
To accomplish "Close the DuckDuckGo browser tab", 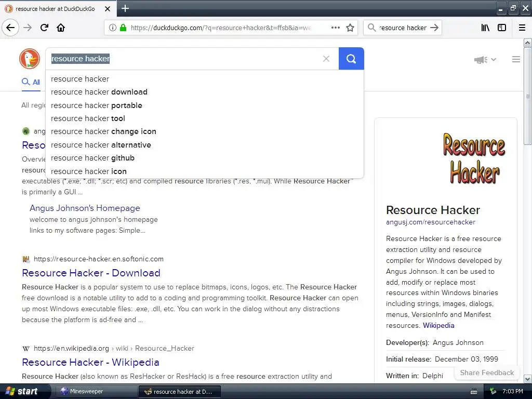I will [x=108, y=9].
